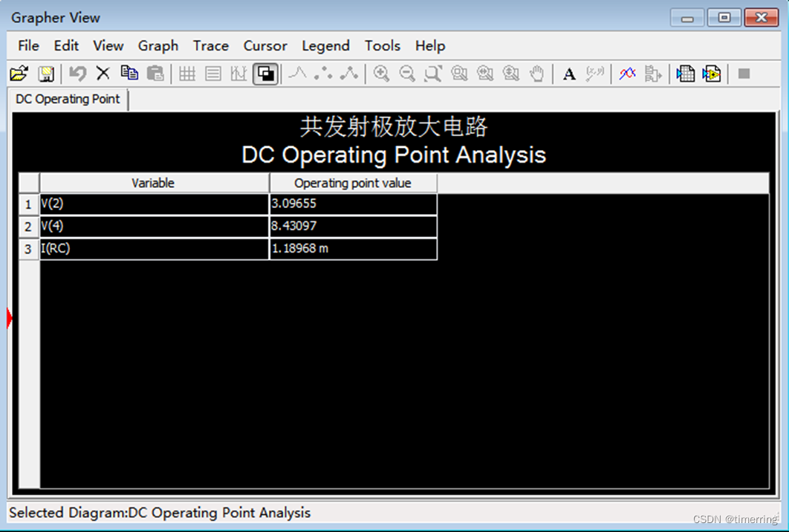The height and width of the screenshot is (532, 789).
Task: Click the Paste toolbar icon
Action: click(x=155, y=74)
